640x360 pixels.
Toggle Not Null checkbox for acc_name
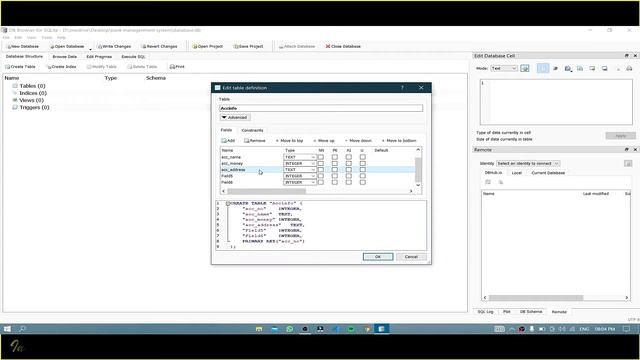[x=321, y=157]
